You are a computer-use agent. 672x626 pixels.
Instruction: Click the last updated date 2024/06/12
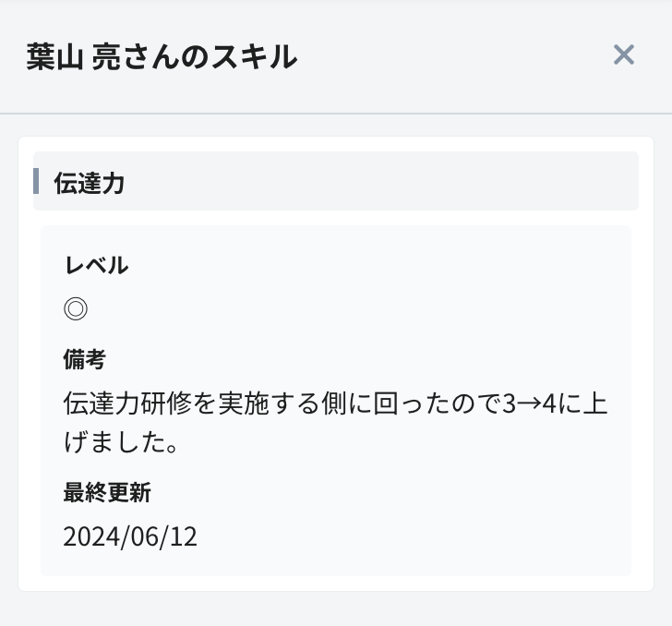130,536
